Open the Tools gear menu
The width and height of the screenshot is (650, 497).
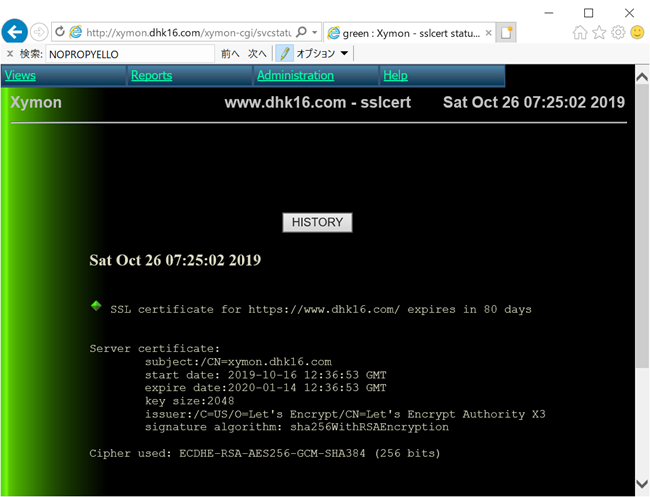618,32
